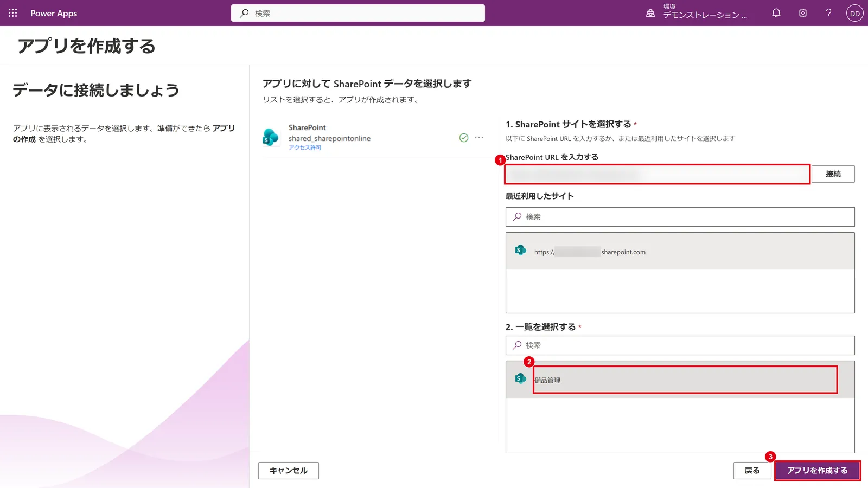Viewport: 868px width, 488px height.
Task: Click the 接続 button
Action: pos(833,174)
